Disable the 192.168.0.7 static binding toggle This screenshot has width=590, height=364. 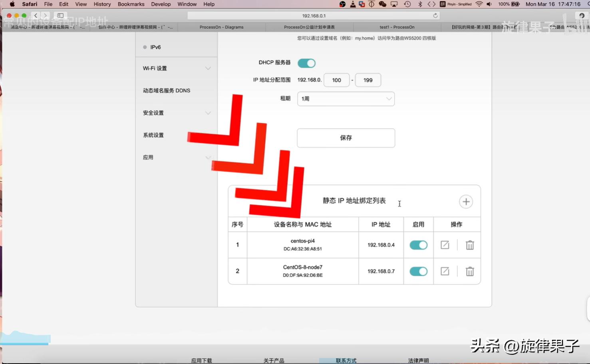tap(418, 271)
